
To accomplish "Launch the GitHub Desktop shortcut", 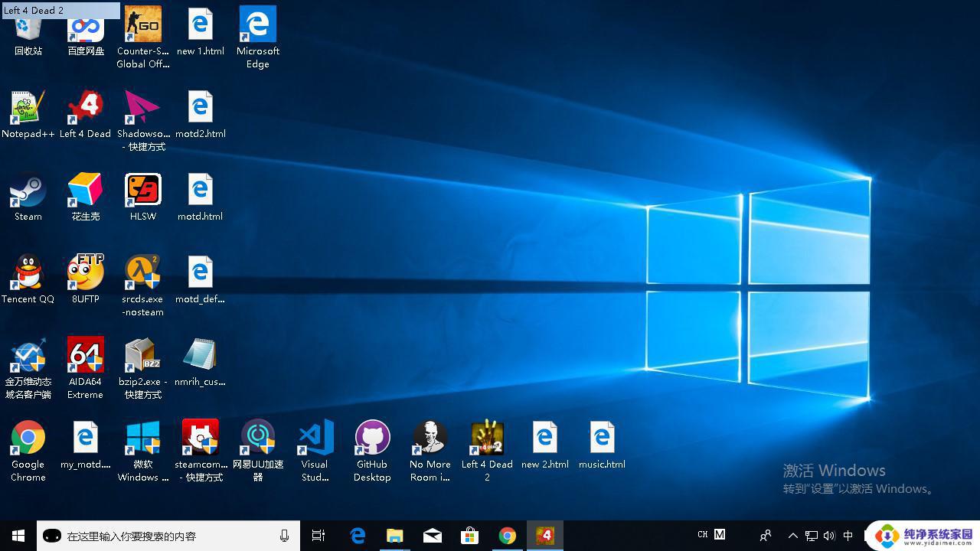I will coord(373,451).
